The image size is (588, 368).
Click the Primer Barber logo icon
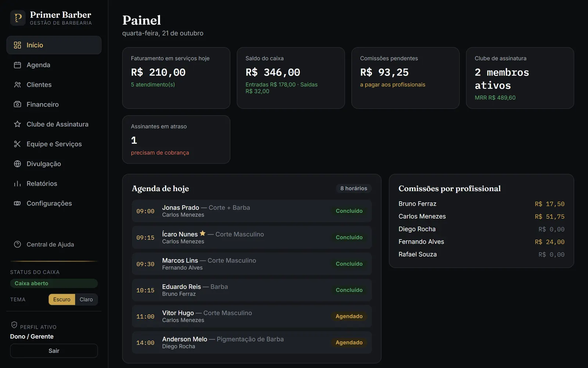pyautogui.click(x=18, y=18)
